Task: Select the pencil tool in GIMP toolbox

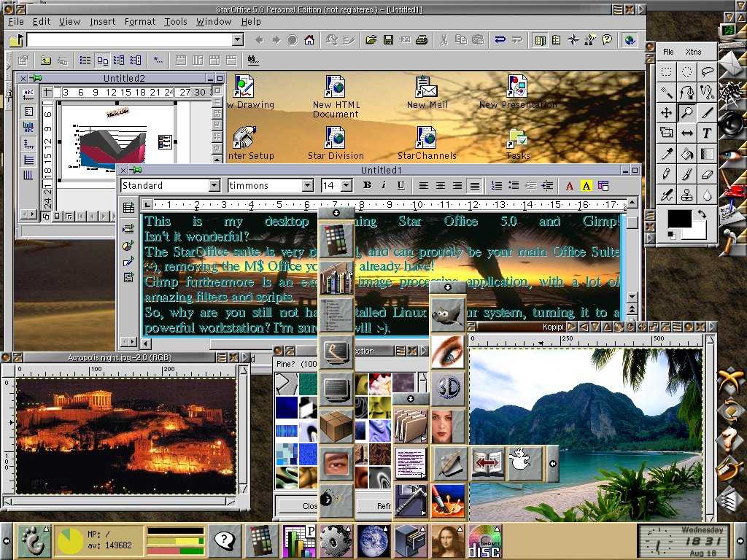Action: click(666, 174)
